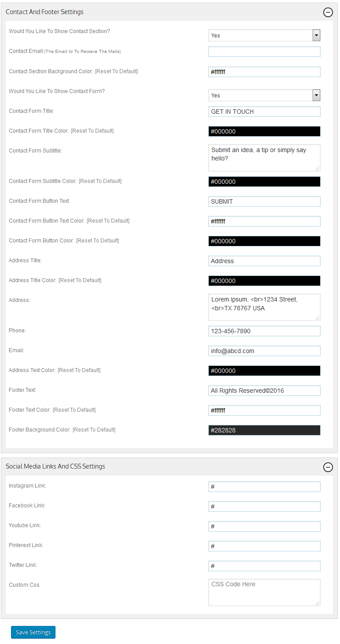This screenshot has width=340, height=644.
Task: Reset Contact Form Button Color to default
Action: 97,241
